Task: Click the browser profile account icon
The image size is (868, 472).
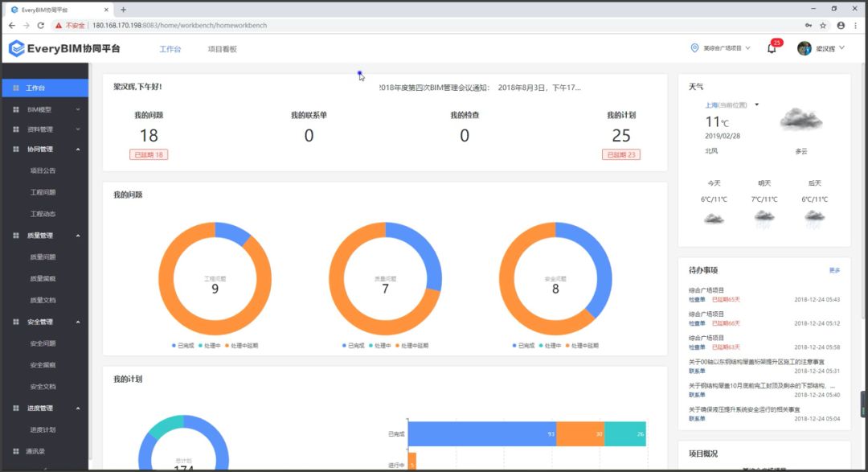Action: [x=841, y=26]
